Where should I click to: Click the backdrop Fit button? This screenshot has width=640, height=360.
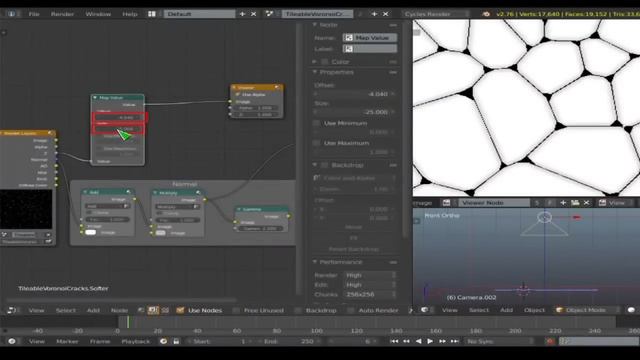click(353, 238)
